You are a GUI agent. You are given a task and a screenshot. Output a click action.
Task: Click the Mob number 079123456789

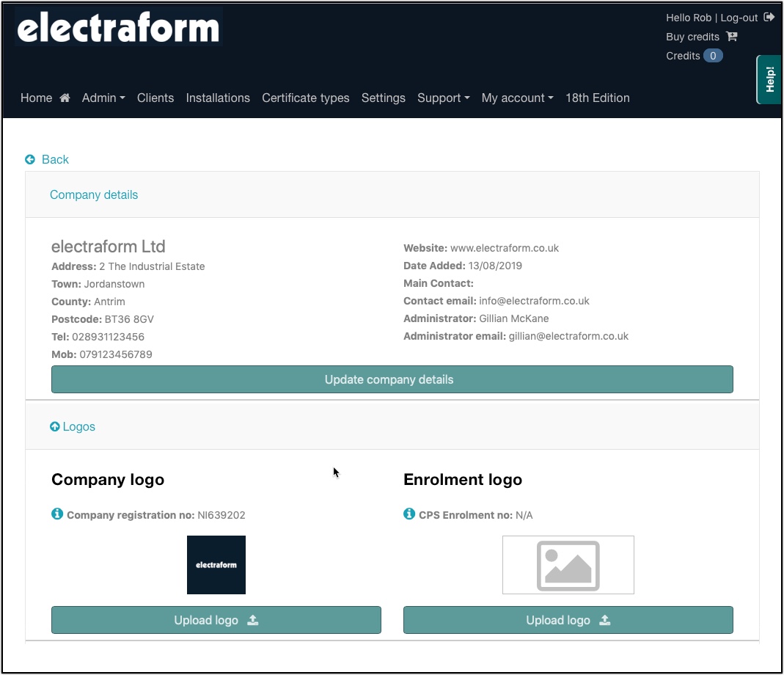tap(115, 354)
